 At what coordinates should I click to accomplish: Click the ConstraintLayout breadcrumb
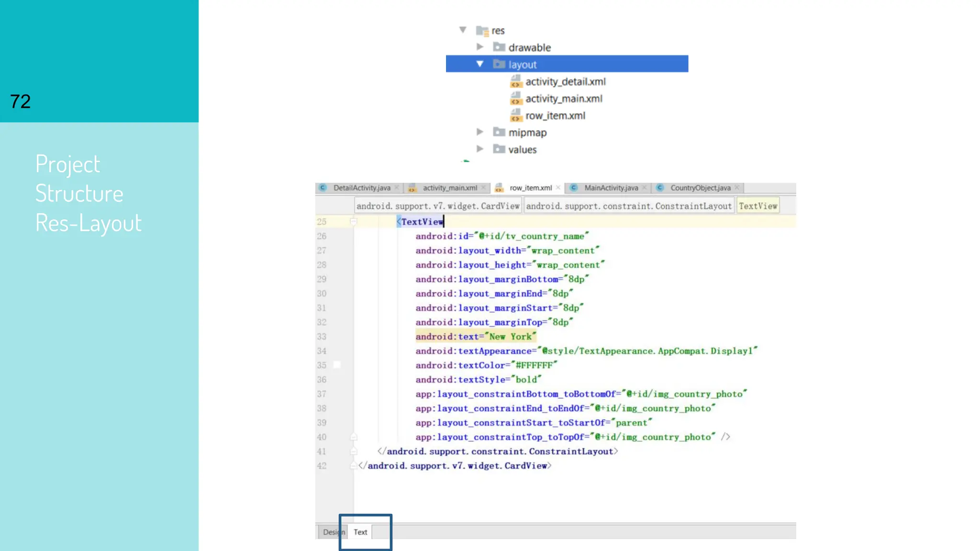(x=628, y=206)
